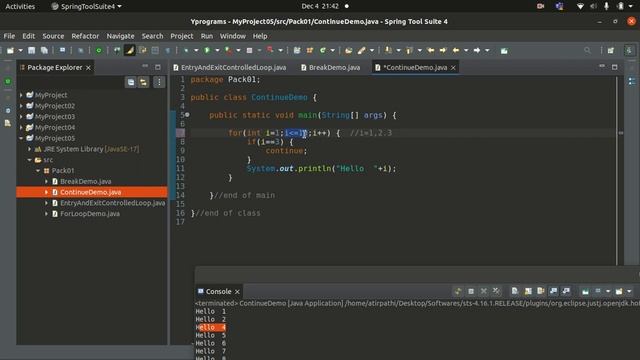Select BreakDemo.java in Package Explorer
Screen dimensions: 640x360
tap(85, 181)
